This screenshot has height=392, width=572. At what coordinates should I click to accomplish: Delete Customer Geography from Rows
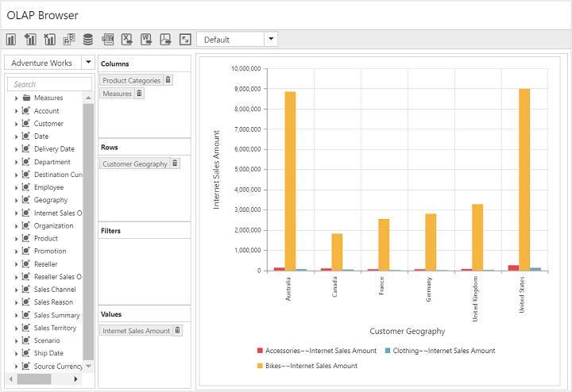pyautogui.click(x=175, y=163)
